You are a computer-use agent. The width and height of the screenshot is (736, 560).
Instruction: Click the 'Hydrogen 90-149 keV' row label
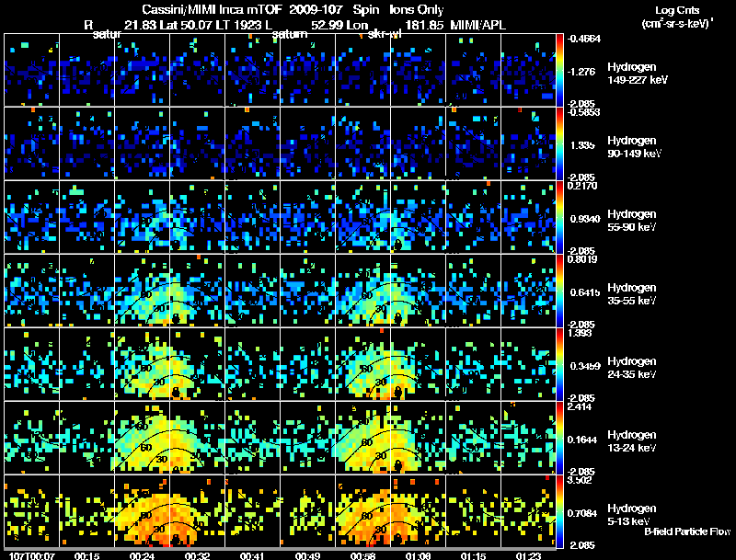[634, 147]
